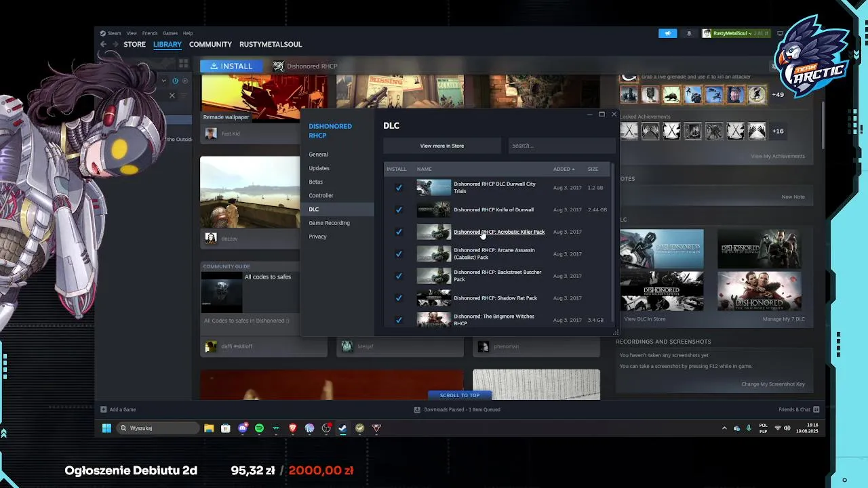The image size is (868, 488).
Task: Open Discord from the taskbar
Action: 243,428
